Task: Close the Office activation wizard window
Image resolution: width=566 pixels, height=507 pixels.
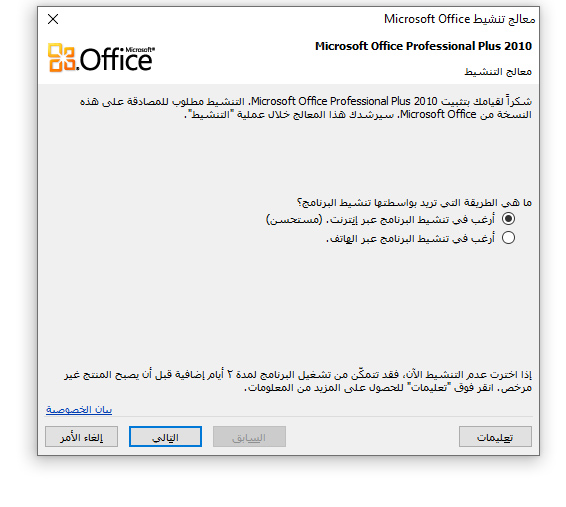Action: click(53, 19)
